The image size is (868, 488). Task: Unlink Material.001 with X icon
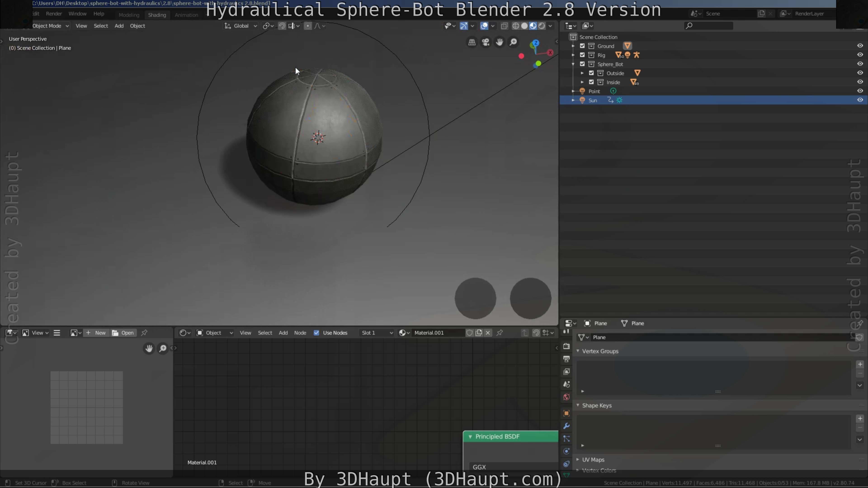click(488, 333)
